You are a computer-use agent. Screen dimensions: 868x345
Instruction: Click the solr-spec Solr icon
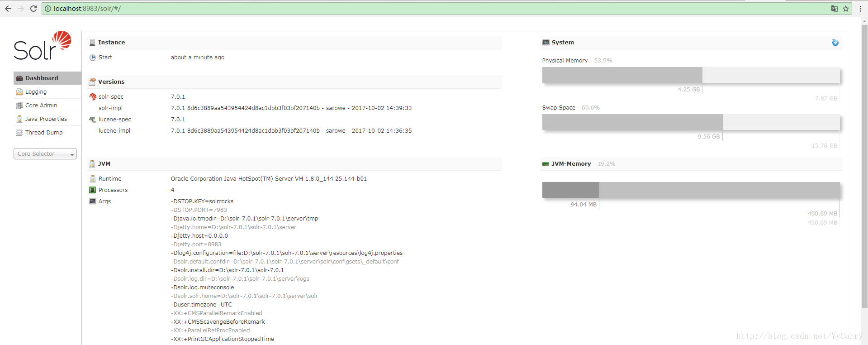93,97
